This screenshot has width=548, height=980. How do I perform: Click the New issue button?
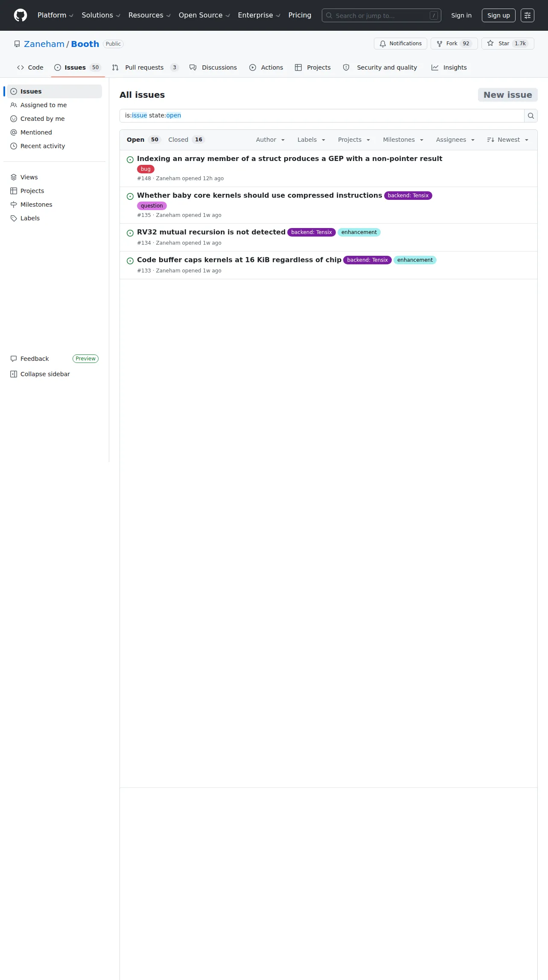point(507,95)
